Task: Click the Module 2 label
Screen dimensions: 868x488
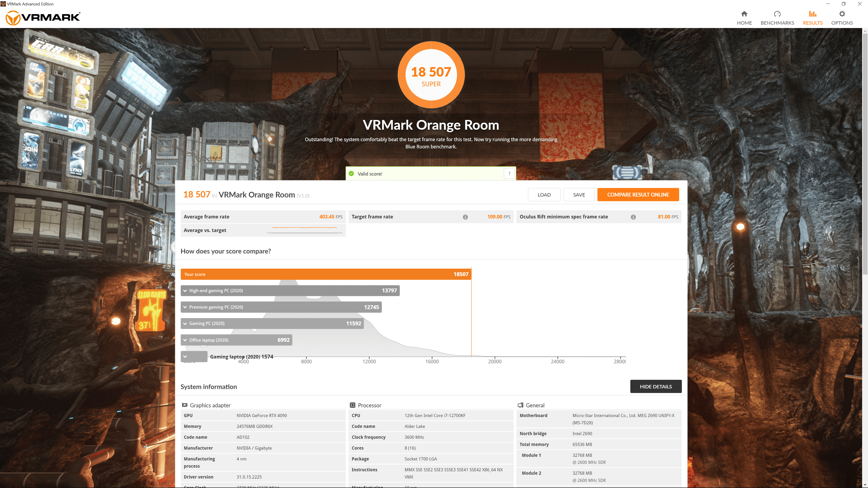Action: [x=531, y=473]
